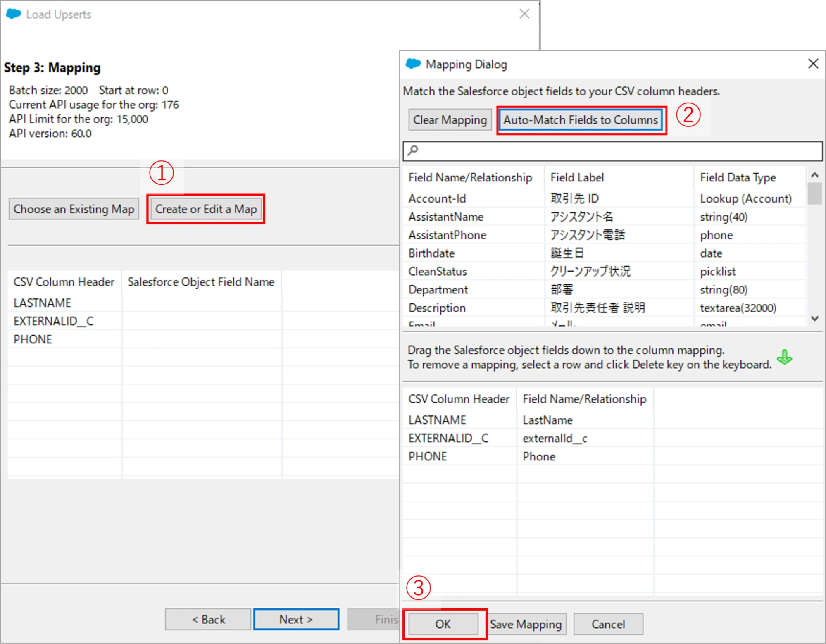Click Auto-Match Fields to Columns
This screenshot has width=826, height=644.
click(x=581, y=120)
